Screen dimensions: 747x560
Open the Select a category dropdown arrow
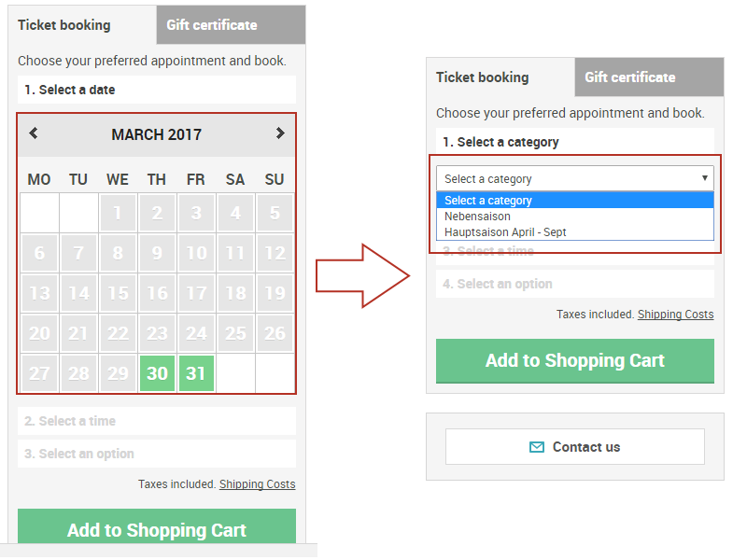(704, 178)
